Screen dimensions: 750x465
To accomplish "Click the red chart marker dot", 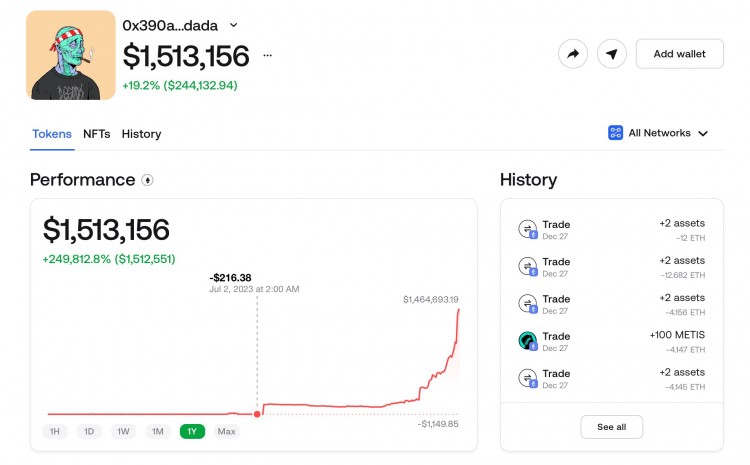I will tap(257, 414).
